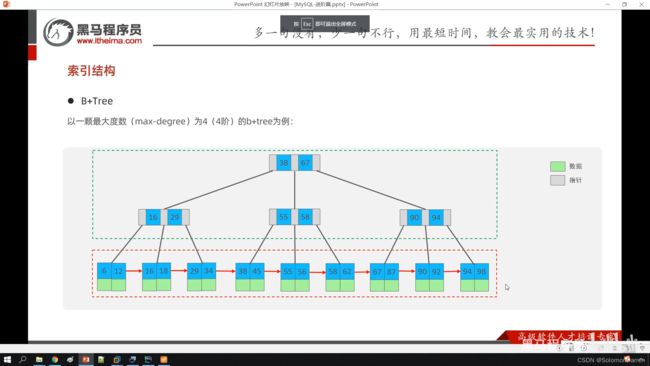Click leaf key 12
This screenshot has width=650, height=366.
click(x=119, y=271)
